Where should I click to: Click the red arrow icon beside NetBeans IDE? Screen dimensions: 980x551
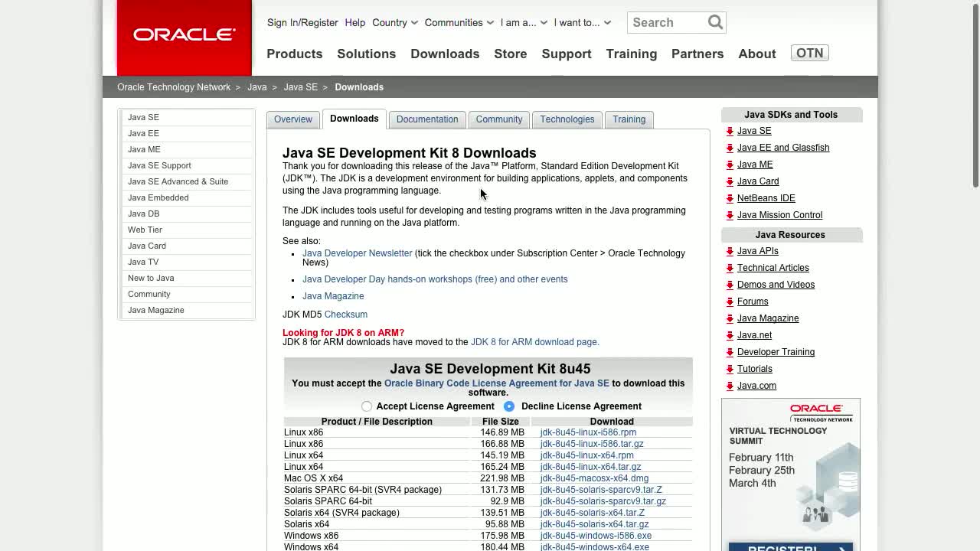(730, 198)
